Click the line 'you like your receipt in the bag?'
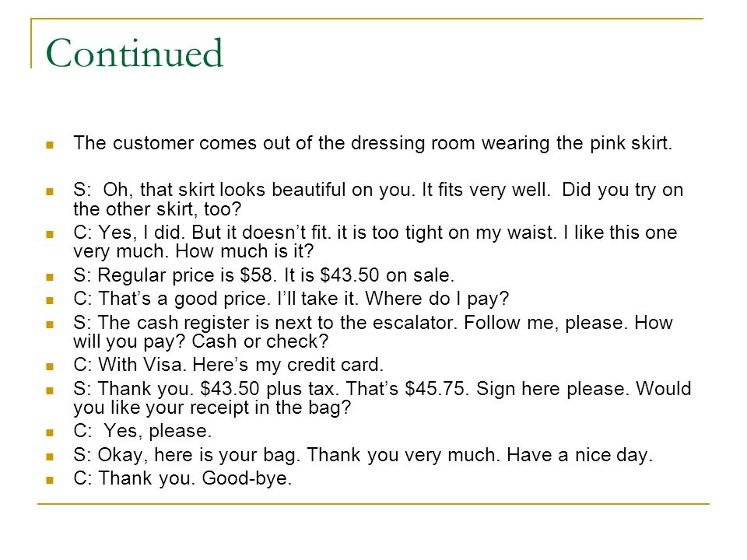 click(212, 408)
